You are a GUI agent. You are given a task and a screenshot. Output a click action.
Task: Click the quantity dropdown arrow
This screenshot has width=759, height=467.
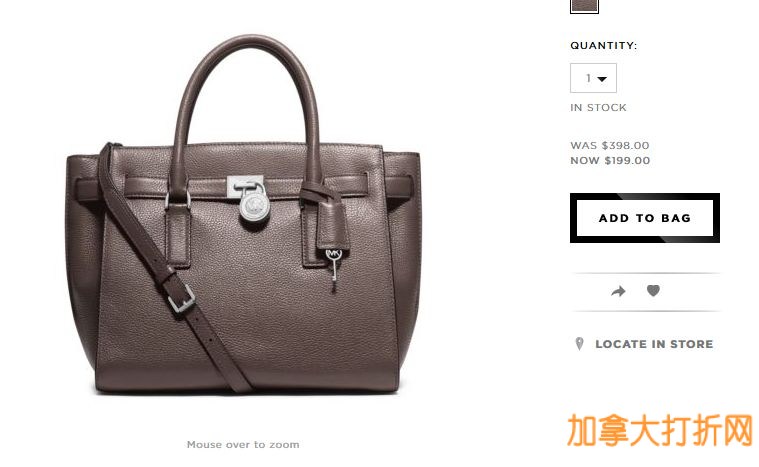[602, 79]
